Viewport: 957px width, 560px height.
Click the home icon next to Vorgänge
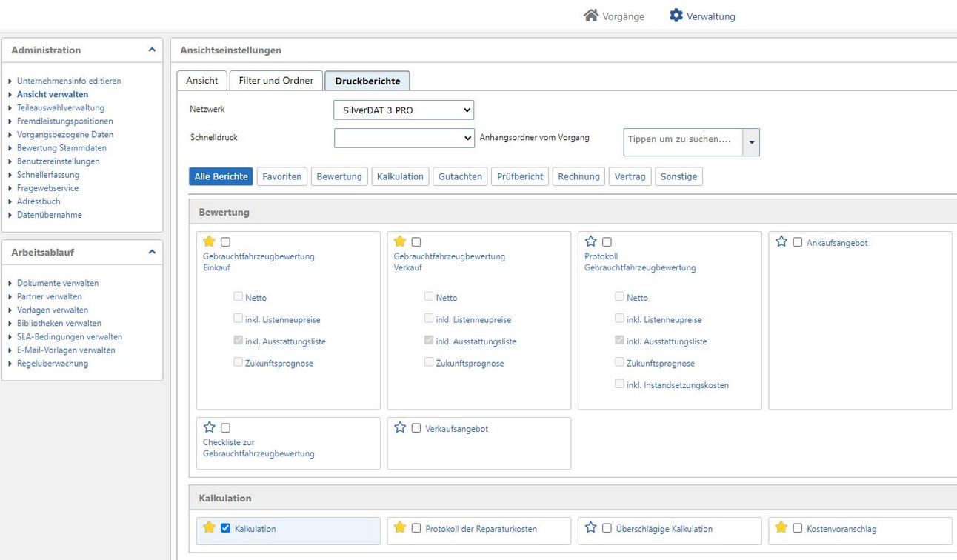[x=590, y=16]
